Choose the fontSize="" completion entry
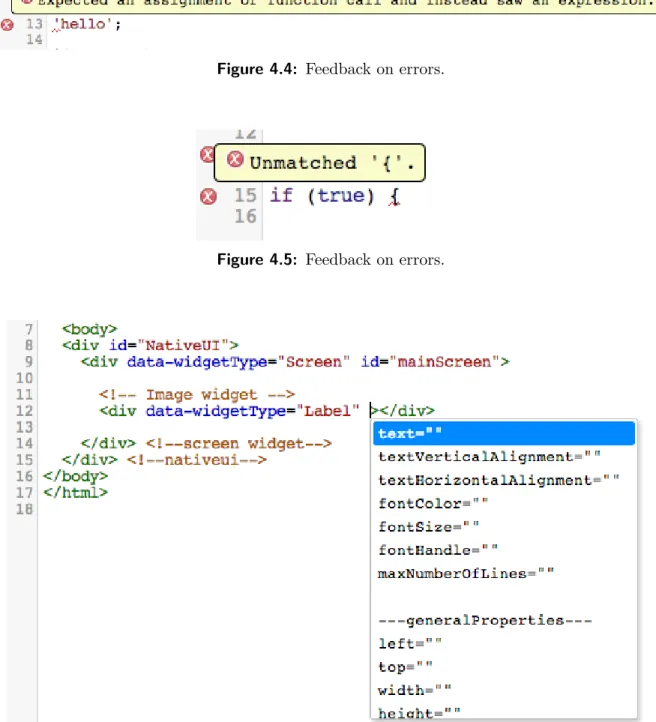Screen dimensions: 656x722 pyautogui.click(x=504, y=527)
